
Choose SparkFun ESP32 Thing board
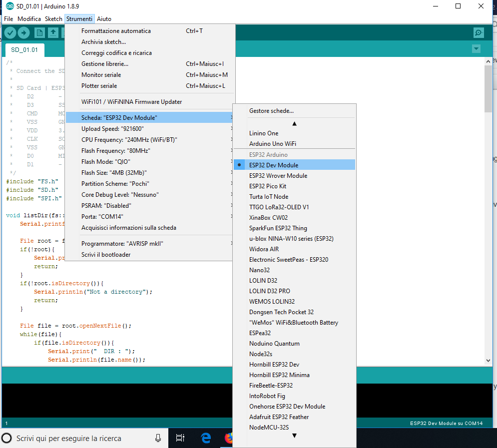pos(276,228)
